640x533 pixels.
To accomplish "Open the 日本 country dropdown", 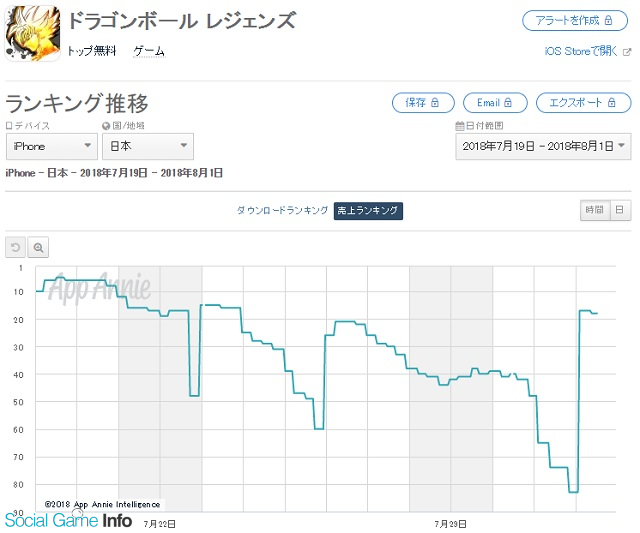I will click(148, 146).
